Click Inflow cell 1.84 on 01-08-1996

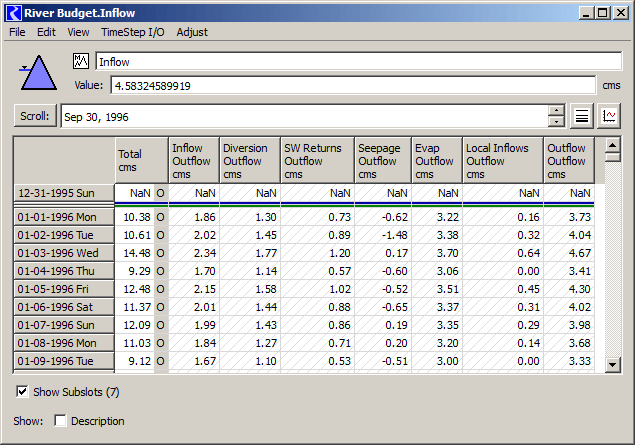pyautogui.click(x=194, y=343)
